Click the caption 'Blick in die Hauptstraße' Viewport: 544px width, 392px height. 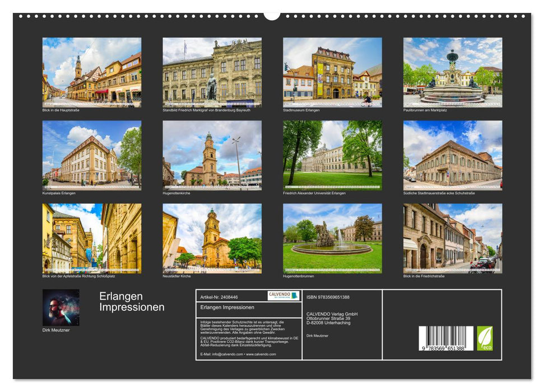point(61,110)
